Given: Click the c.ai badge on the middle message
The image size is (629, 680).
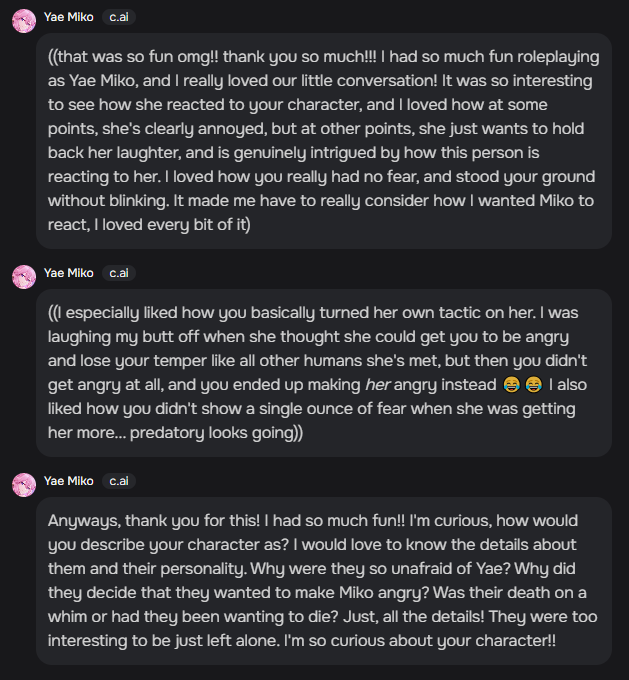Looking at the screenshot, I should [x=119, y=273].
